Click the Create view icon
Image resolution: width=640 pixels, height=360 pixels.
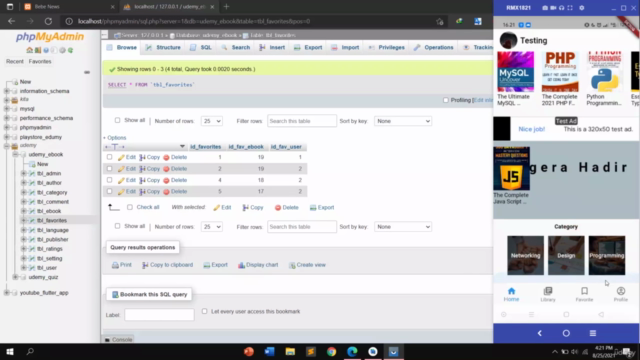pos(292,265)
